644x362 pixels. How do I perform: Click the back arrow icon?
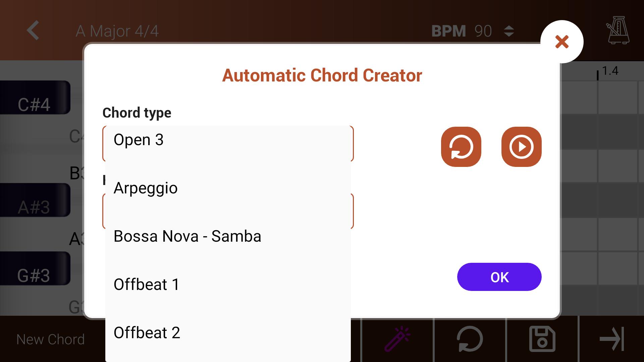33,31
